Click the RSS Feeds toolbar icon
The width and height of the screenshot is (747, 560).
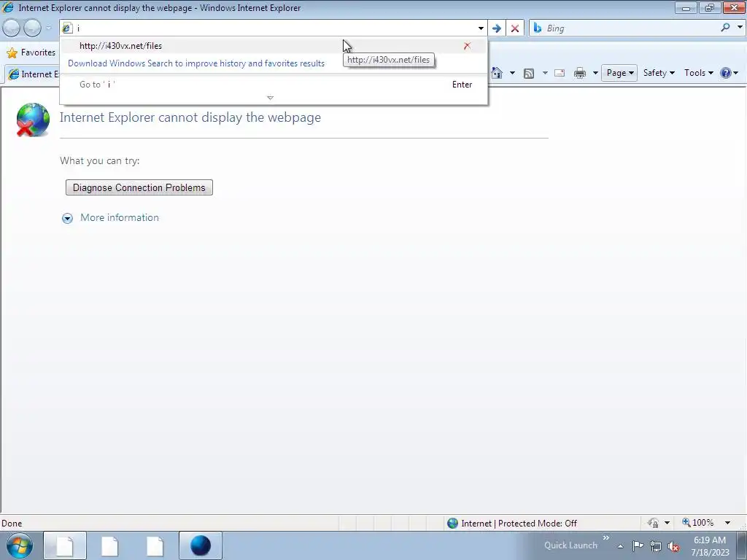pyautogui.click(x=529, y=73)
